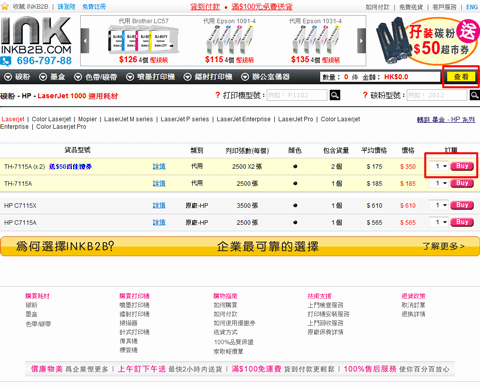The image size is (480, 388).
Task: Open the Epson 1091-4 ink product image
Action: 229,40
